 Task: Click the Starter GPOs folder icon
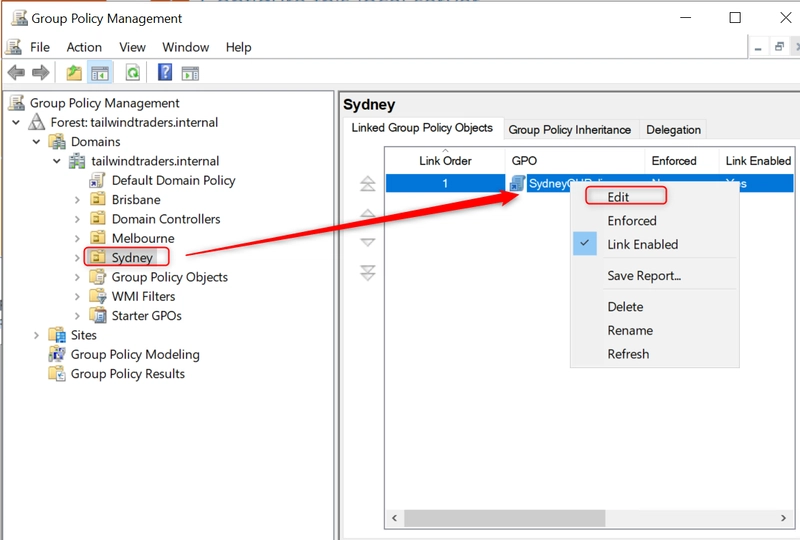97,315
